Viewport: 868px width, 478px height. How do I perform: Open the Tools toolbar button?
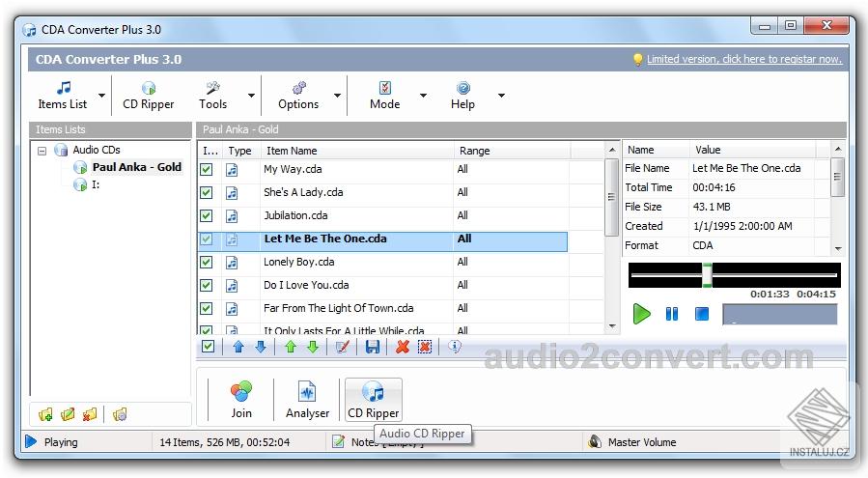click(x=213, y=96)
